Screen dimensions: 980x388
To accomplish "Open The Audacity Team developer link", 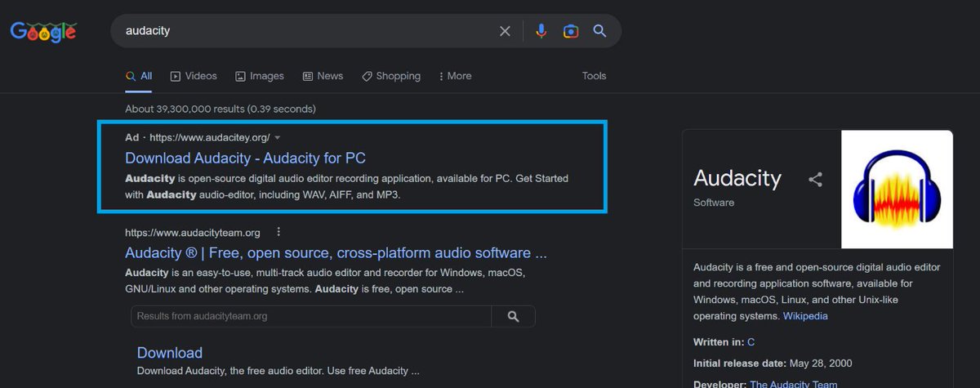I will [793, 384].
